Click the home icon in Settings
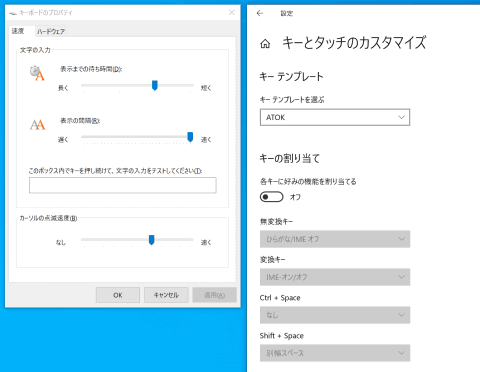Viewport: 480px width, 372px height. tap(265, 44)
